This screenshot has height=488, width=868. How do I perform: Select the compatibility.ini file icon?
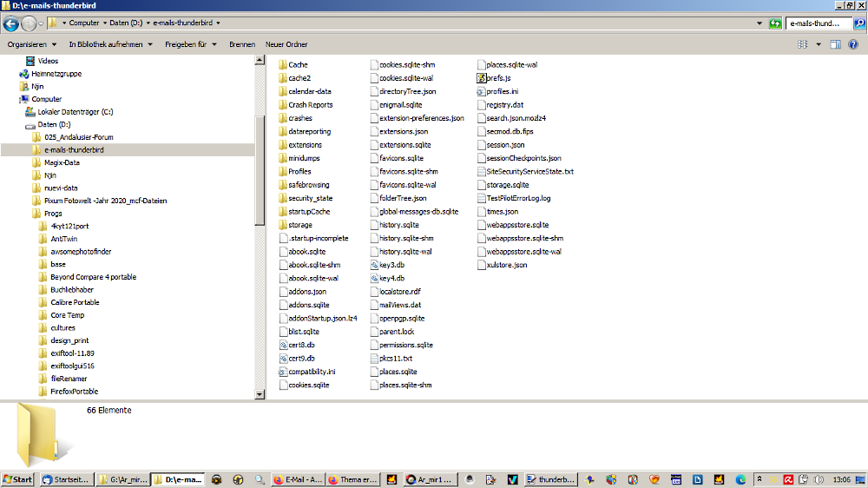284,372
